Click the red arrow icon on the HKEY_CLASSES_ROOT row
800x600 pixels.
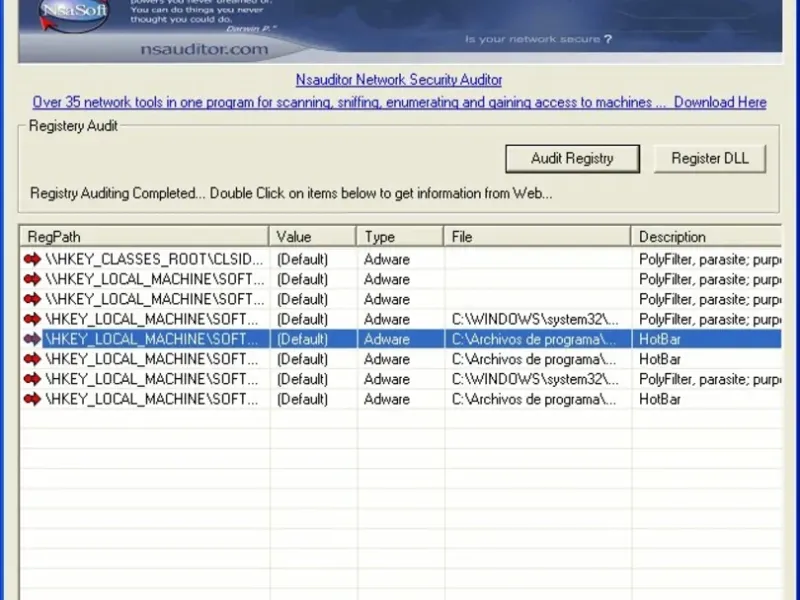coord(32,259)
